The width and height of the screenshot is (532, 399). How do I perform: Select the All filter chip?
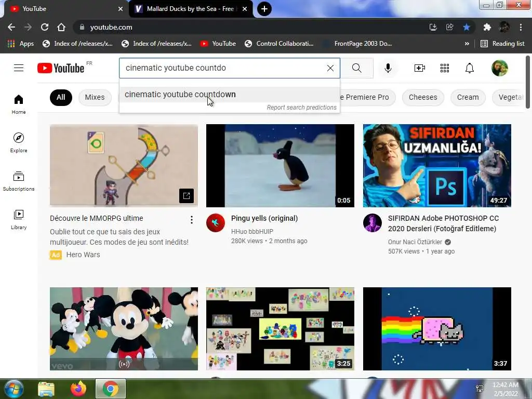[61, 97]
